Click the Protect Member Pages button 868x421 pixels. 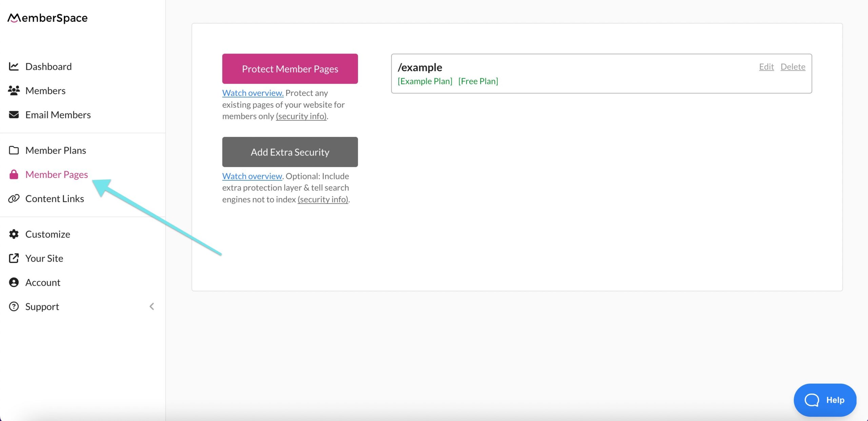click(x=290, y=68)
